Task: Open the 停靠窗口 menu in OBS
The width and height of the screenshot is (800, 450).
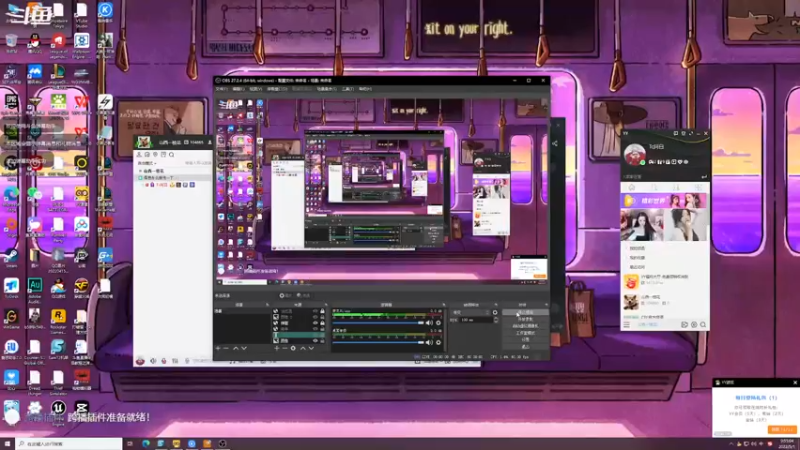Action: (x=277, y=89)
